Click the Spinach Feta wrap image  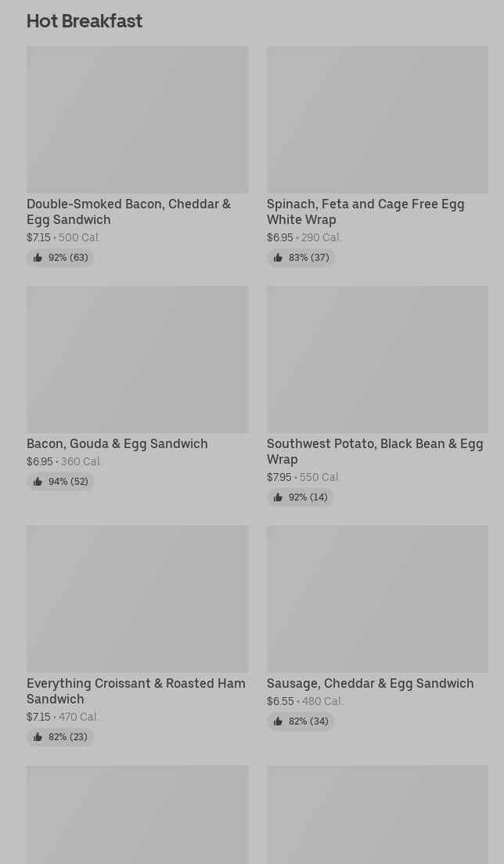pyautogui.click(x=377, y=119)
